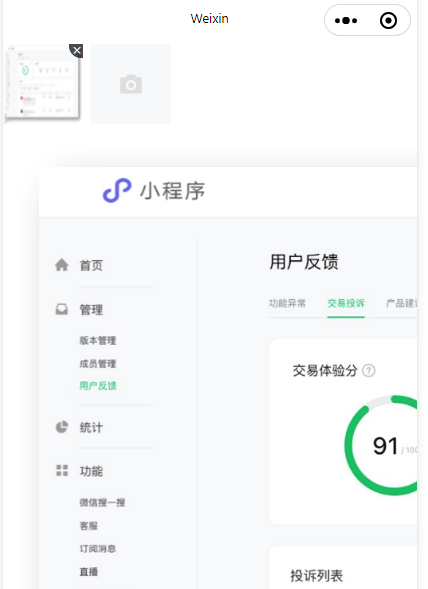The height and width of the screenshot is (589, 428).
Task: Add a photo with the camera placeholder
Action: (131, 84)
